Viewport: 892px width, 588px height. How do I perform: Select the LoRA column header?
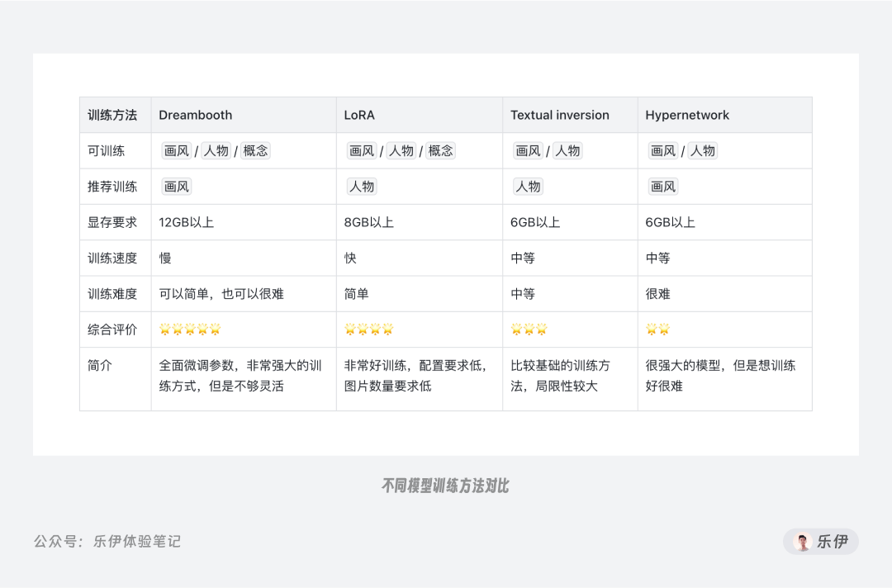420,115
